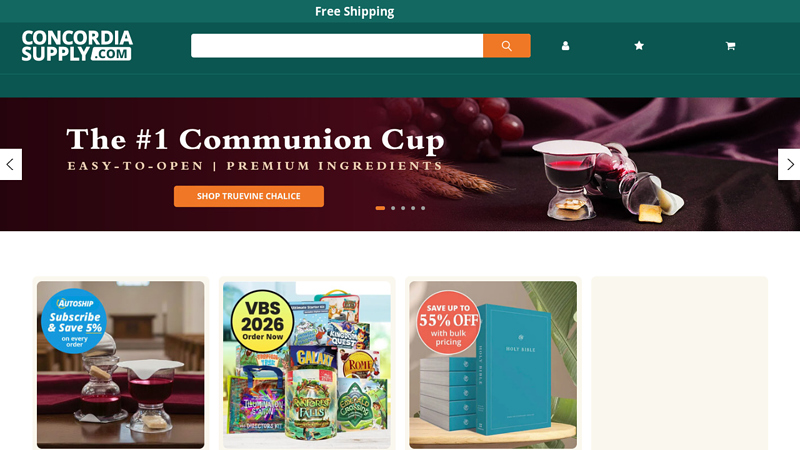The image size is (800, 450).
Task: Select the fourth carousel indicator dot
Action: click(413, 208)
